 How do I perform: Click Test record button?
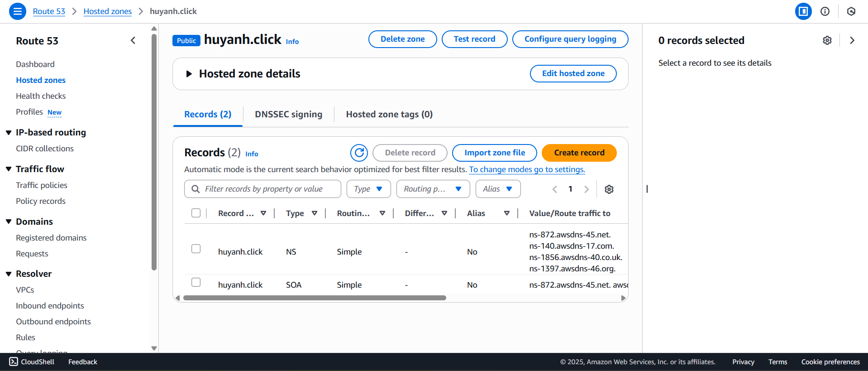tap(474, 39)
